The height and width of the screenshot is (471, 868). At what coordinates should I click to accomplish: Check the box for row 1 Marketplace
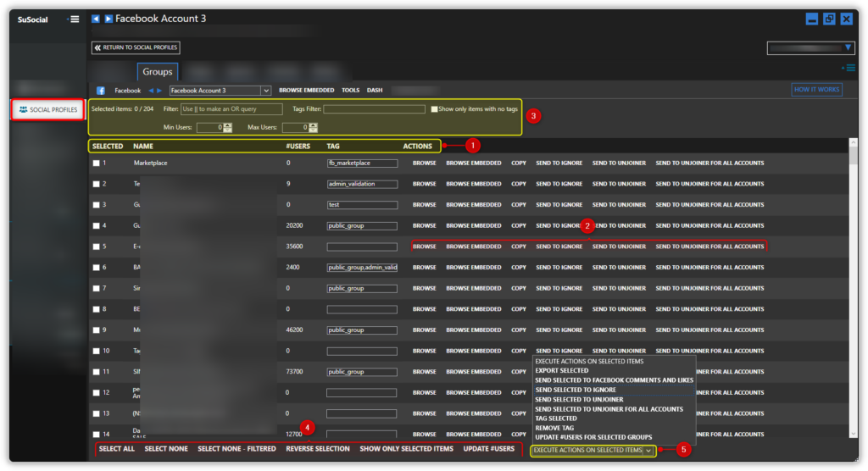(x=97, y=163)
